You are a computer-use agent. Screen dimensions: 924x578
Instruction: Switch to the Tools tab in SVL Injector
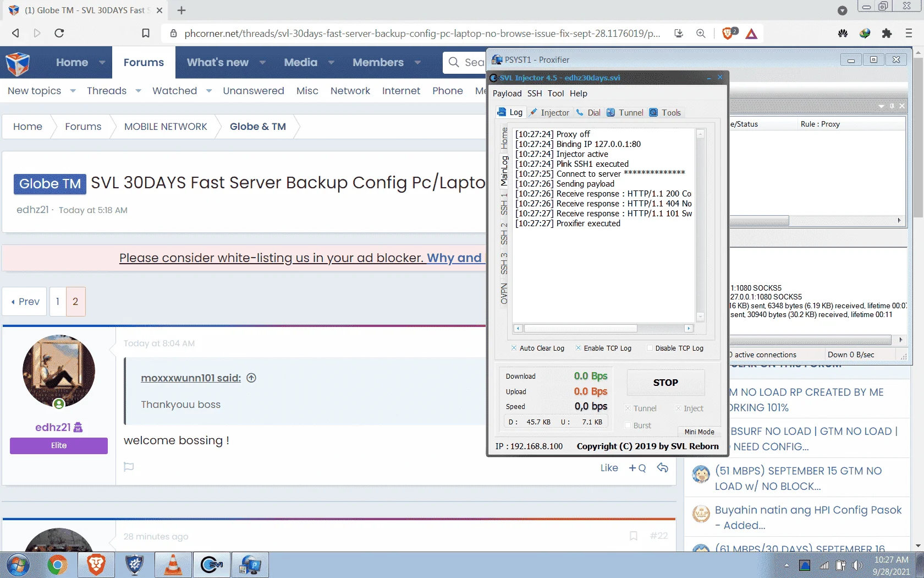(x=665, y=112)
